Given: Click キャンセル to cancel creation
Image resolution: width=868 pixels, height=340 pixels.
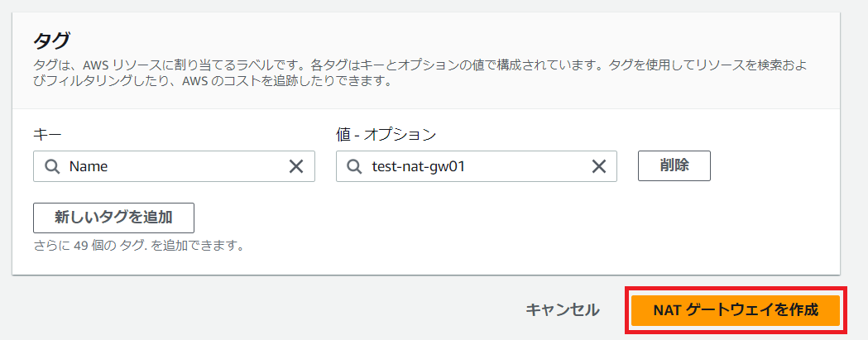Looking at the screenshot, I should (x=562, y=310).
